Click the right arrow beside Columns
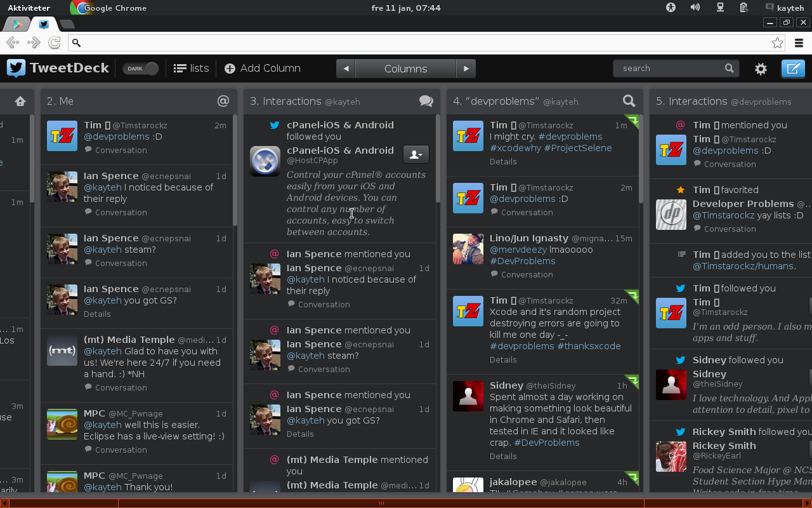812x508 pixels. [x=466, y=69]
